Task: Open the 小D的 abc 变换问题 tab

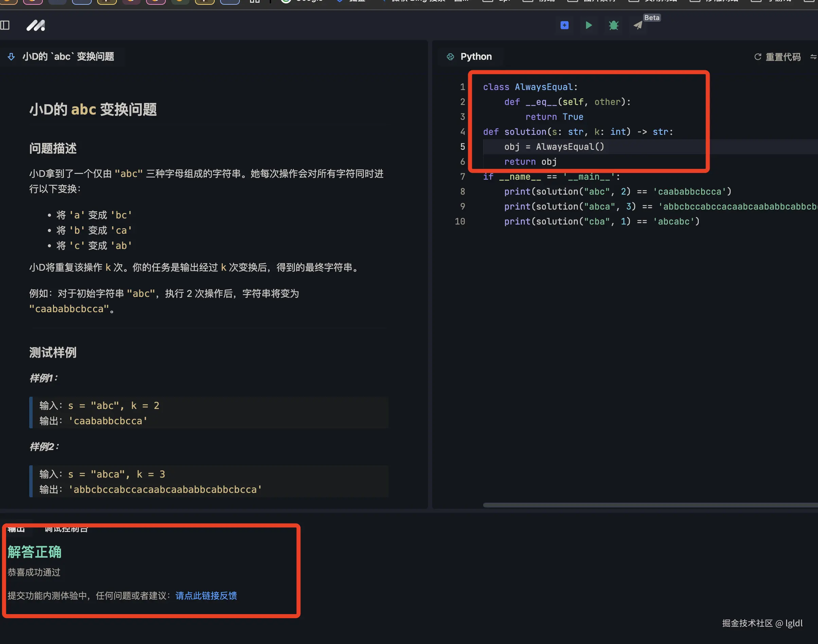Action: pyautogui.click(x=68, y=57)
